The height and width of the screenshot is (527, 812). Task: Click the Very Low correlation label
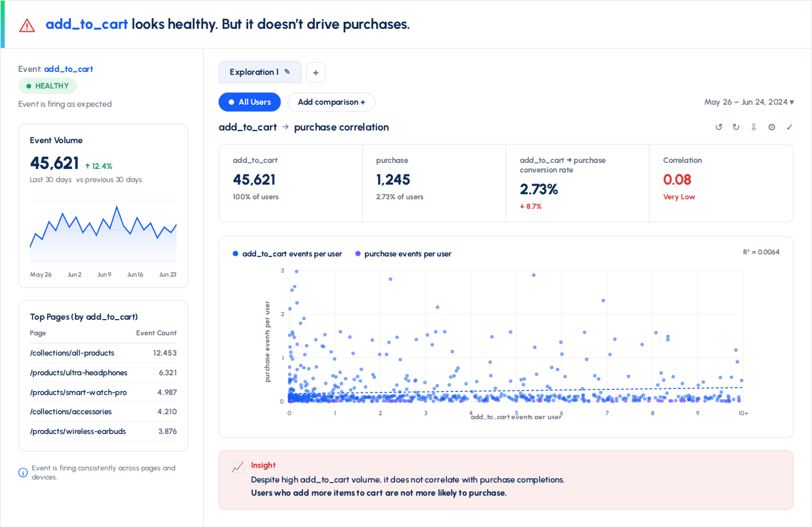pyautogui.click(x=679, y=197)
